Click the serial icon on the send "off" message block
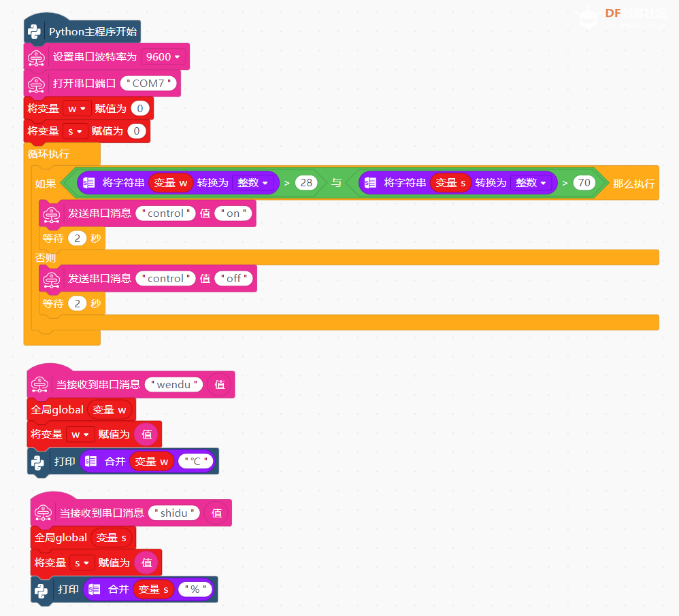Screen dimensions: 679x616 [51, 279]
